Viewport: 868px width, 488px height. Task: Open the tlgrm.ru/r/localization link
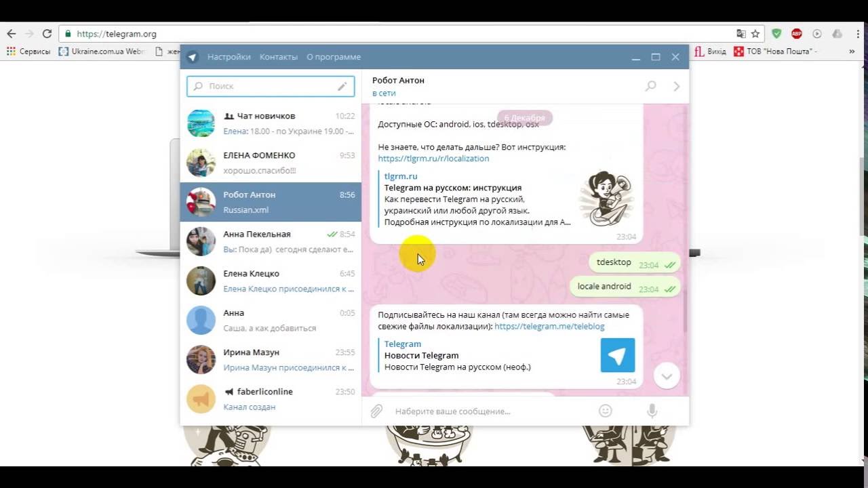pos(433,158)
